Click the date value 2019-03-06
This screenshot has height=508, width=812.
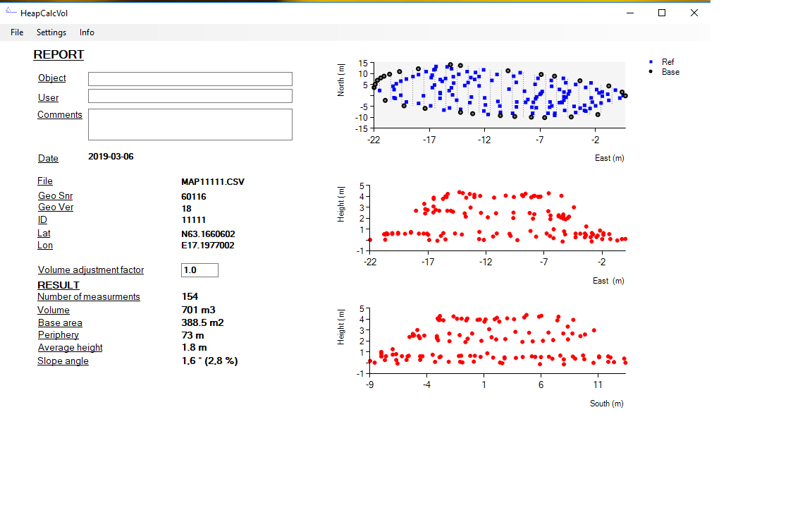coord(111,157)
